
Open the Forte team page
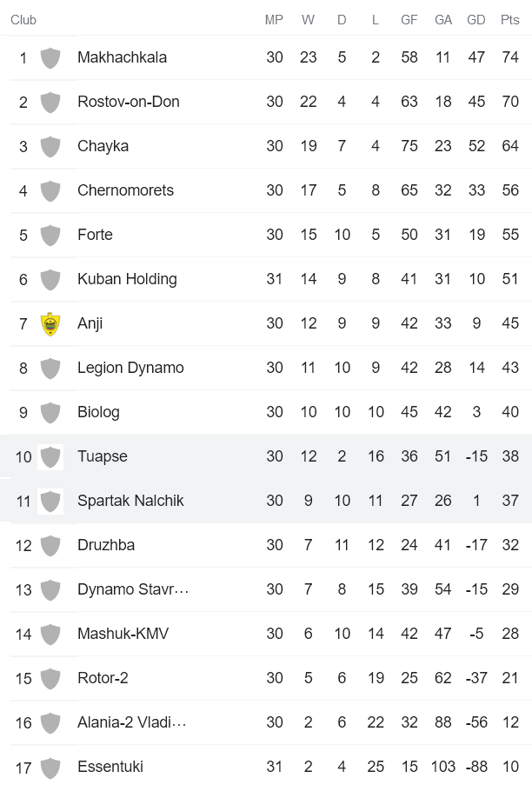95,235
